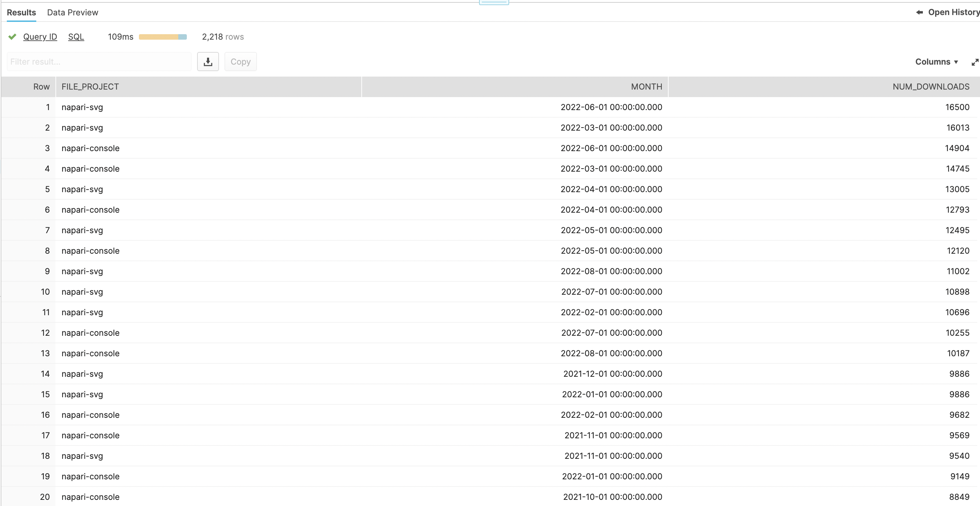Screen dimensions: 980x506
Task: Click the back arrow beside Open History
Action: (919, 12)
